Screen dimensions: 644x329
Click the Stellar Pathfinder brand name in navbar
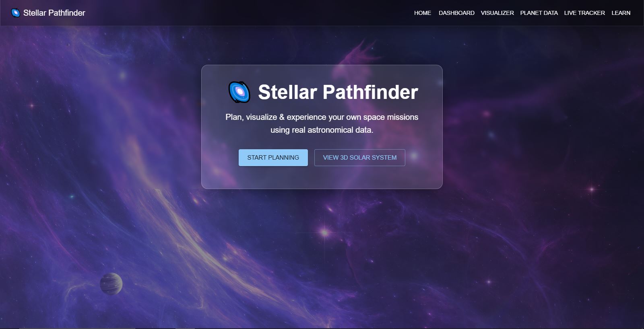point(54,13)
